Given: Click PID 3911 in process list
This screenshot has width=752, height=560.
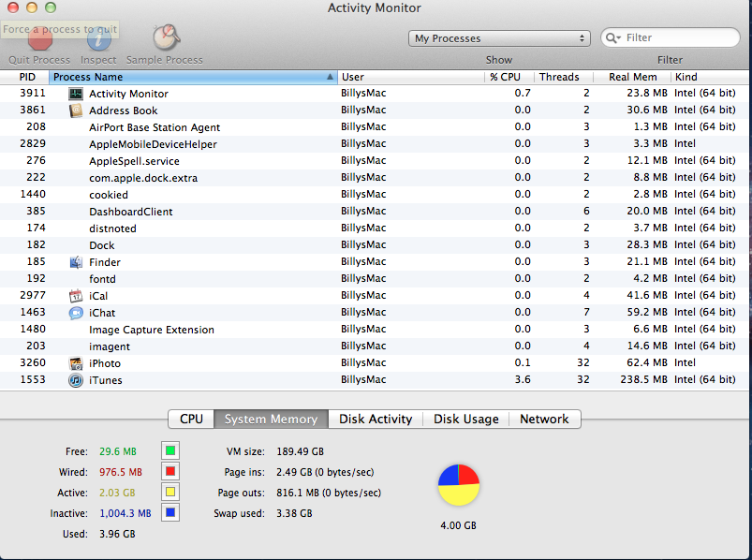Looking at the screenshot, I should pos(33,93).
